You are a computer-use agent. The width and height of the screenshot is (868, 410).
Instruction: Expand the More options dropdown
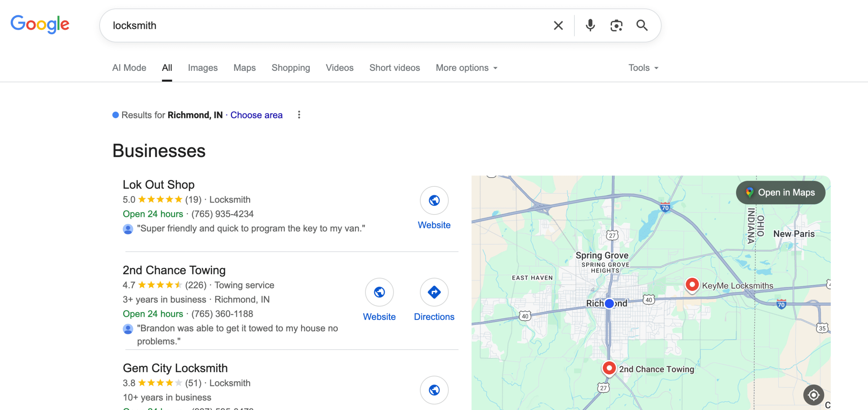click(466, 68)
